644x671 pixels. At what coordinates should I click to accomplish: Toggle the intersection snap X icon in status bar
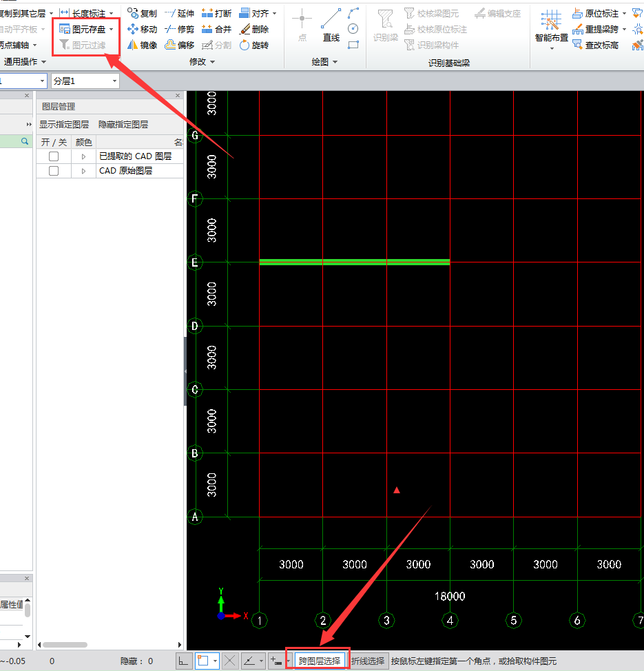[x=230, y=661]
